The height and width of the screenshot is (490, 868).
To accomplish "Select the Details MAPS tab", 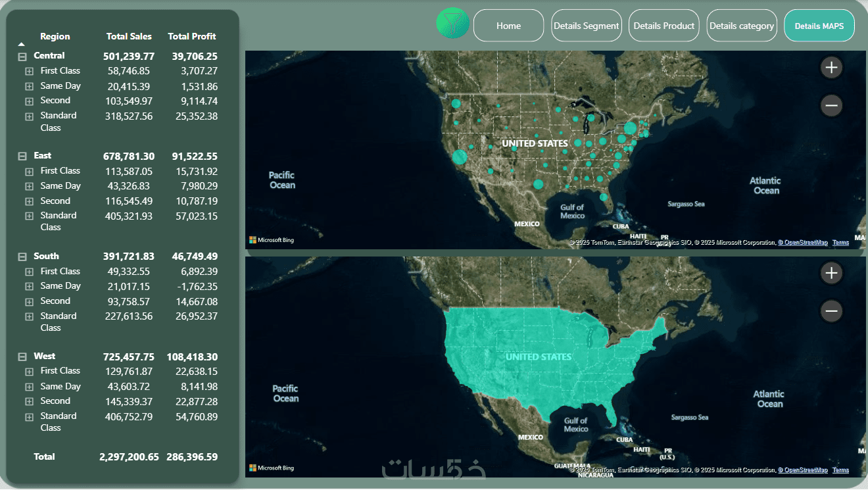I will tap(819, 26).
